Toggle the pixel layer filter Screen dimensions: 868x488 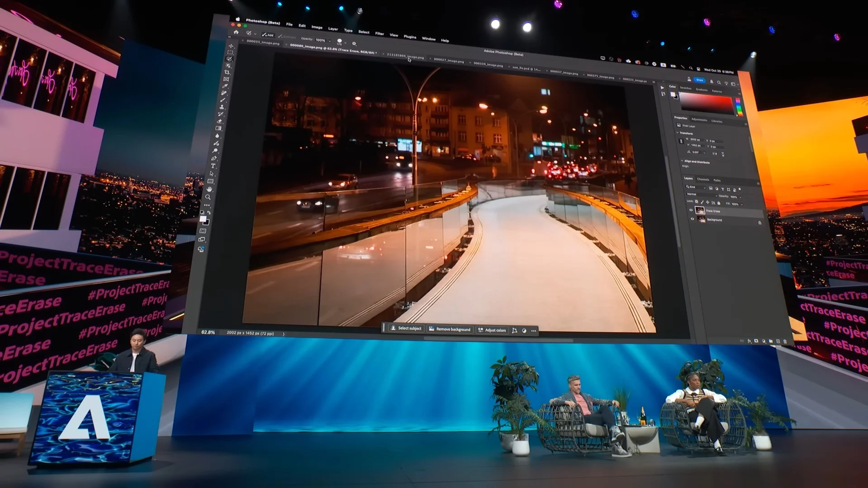coord(711,189)
